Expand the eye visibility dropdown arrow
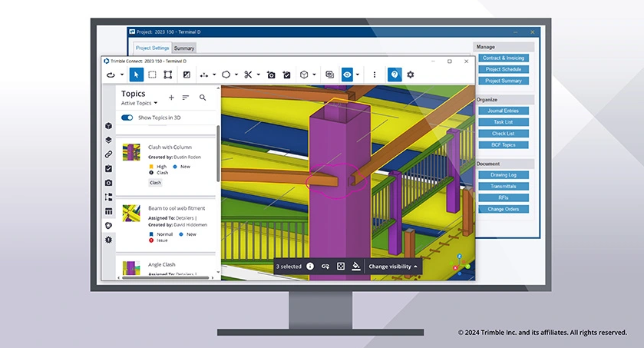 pos(358,75)
